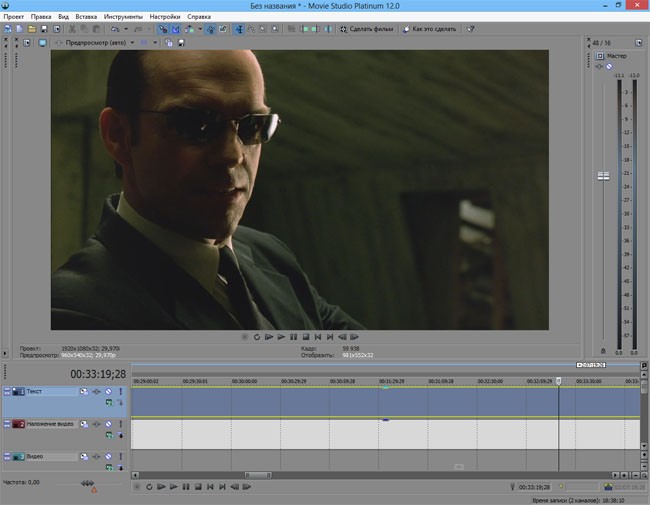This screenshot has width=650, height=505.
Task: Select the Normal Edit tool
Action: point(239,29)
